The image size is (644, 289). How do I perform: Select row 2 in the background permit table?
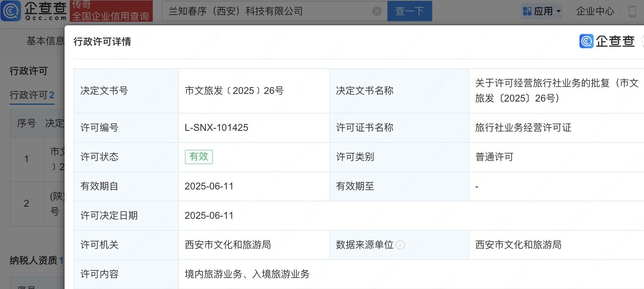click(26, 204)
